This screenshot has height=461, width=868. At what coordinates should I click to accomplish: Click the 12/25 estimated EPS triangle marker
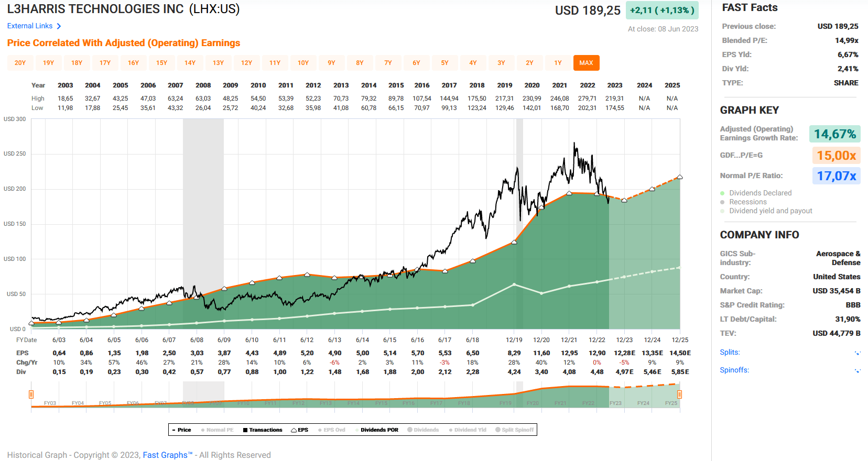680,177
